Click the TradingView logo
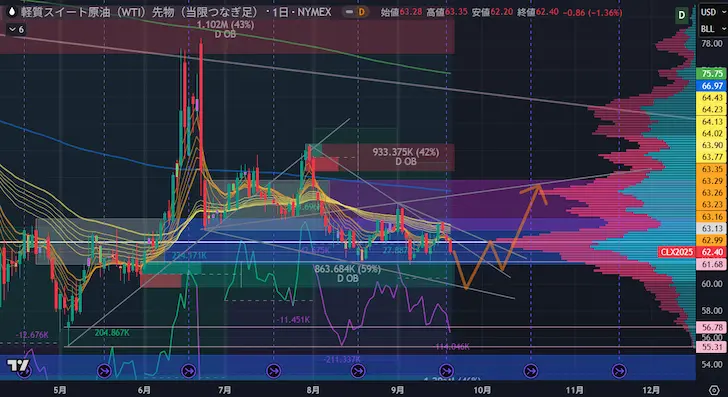 (x=18, y=365)
